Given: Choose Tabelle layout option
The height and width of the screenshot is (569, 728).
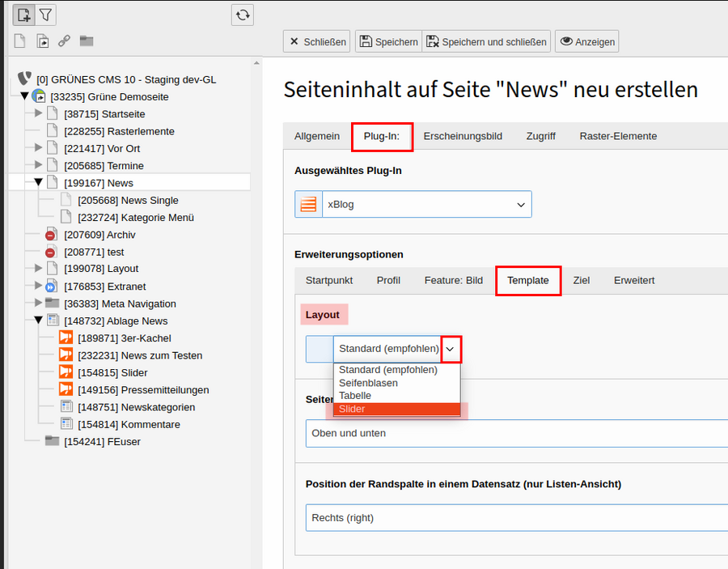Looking at the screenshot, I should [397, 396].
